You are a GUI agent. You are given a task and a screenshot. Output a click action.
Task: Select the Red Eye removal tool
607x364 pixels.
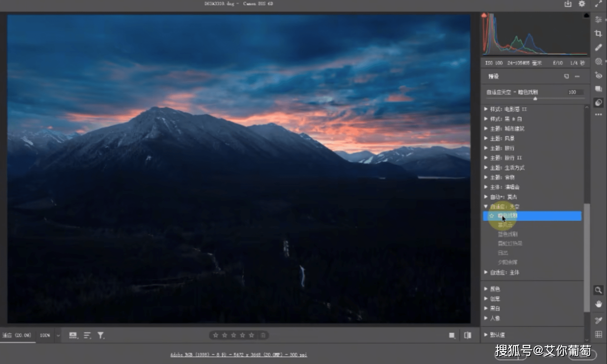click(x=598, y=75)
